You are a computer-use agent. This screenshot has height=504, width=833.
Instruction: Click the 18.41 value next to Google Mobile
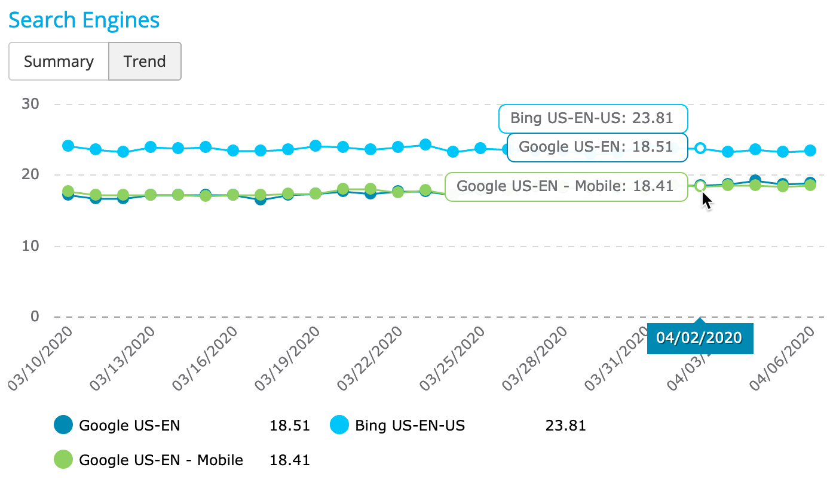(290, 460)
